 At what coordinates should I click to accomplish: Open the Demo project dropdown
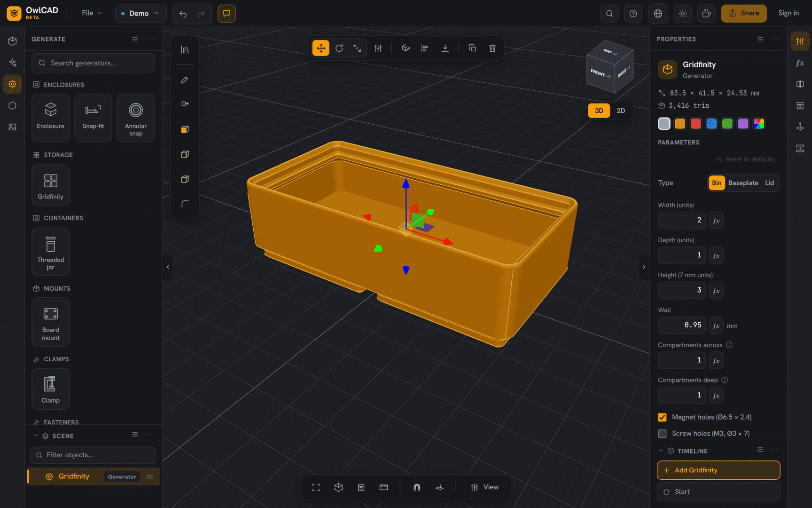click(x=141, y=13)
